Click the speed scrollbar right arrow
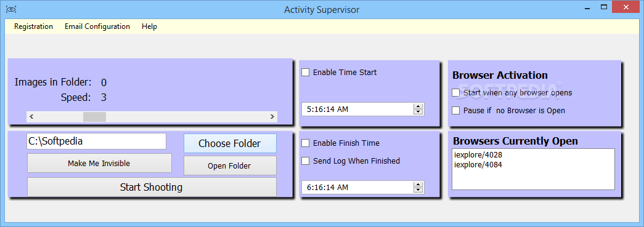 272,117
